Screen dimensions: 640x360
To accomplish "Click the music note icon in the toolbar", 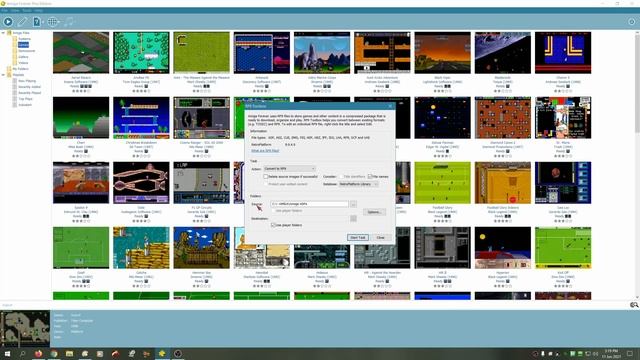I will [69, 22].
